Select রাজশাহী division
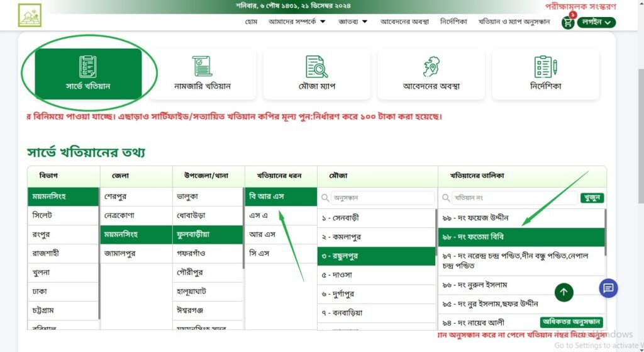644x352 pixels. (63, 253)
